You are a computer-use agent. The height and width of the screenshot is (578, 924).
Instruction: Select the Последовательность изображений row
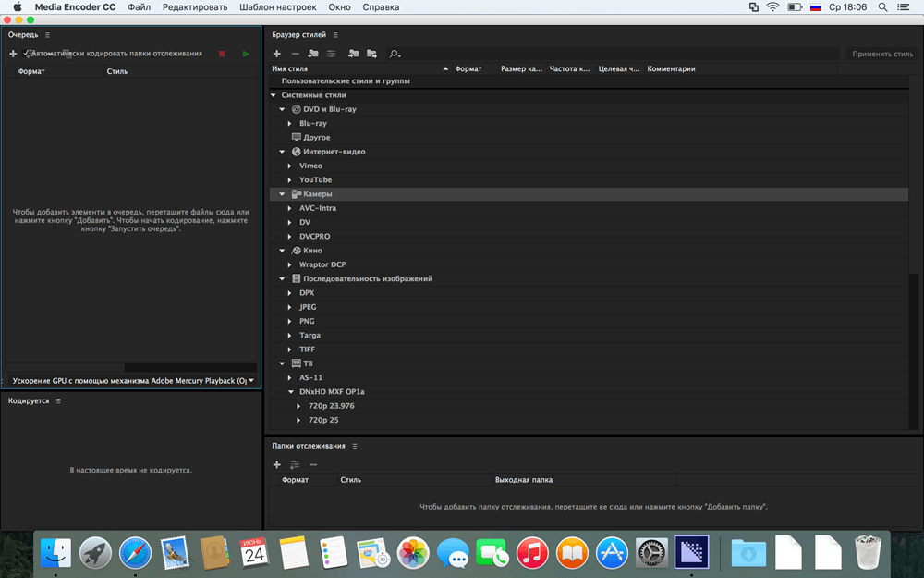(590, 279)
